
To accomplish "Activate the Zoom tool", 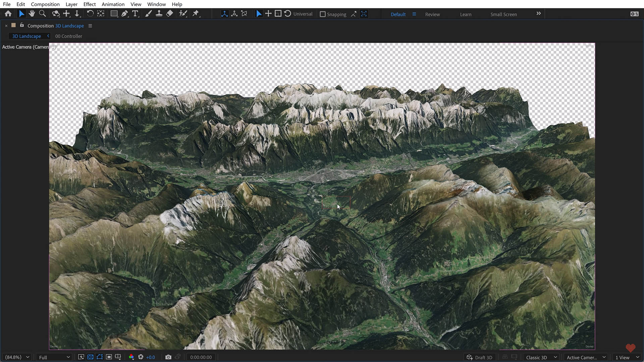I will pyautogui.click(x=42, y=13).
